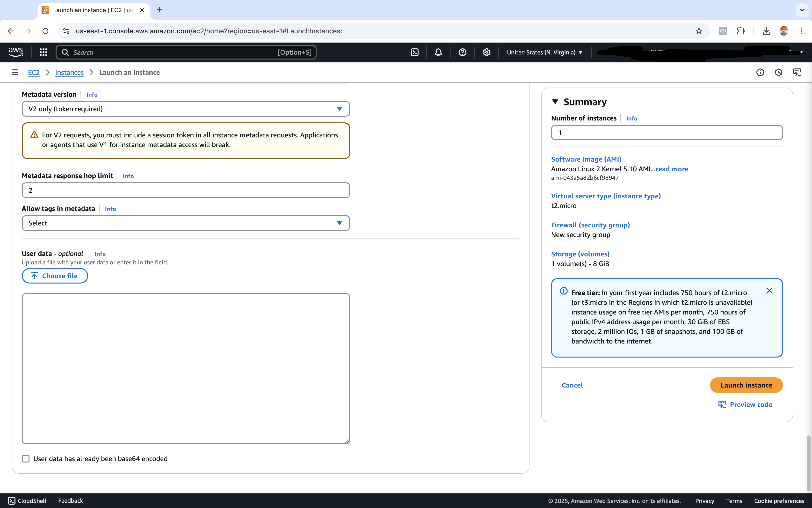Click Firewall (security group) summary link
The height and width of the screenshot is (508, 812).
[x=590, y=225]
